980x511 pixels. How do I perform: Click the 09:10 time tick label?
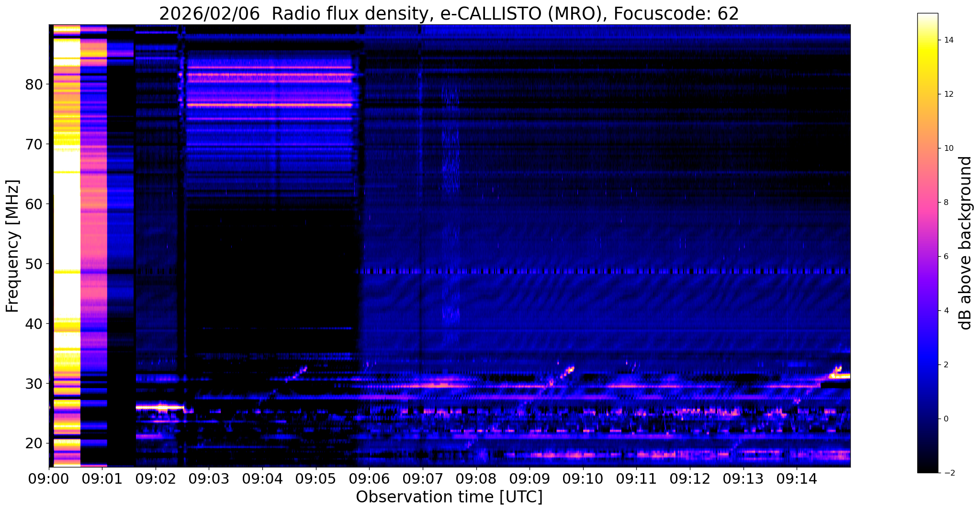pos(583,478)
